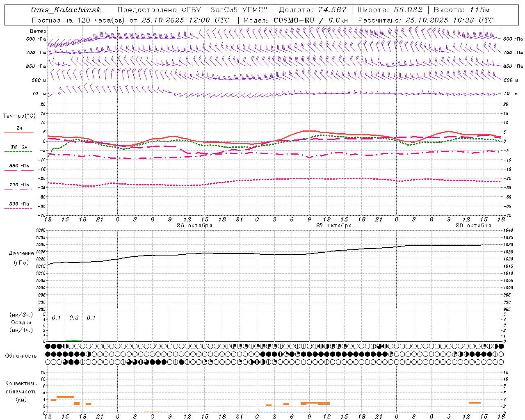525x420 pixels.
Task: Click the Долгота: 74.567 value
Action: [x=313, y=10]
